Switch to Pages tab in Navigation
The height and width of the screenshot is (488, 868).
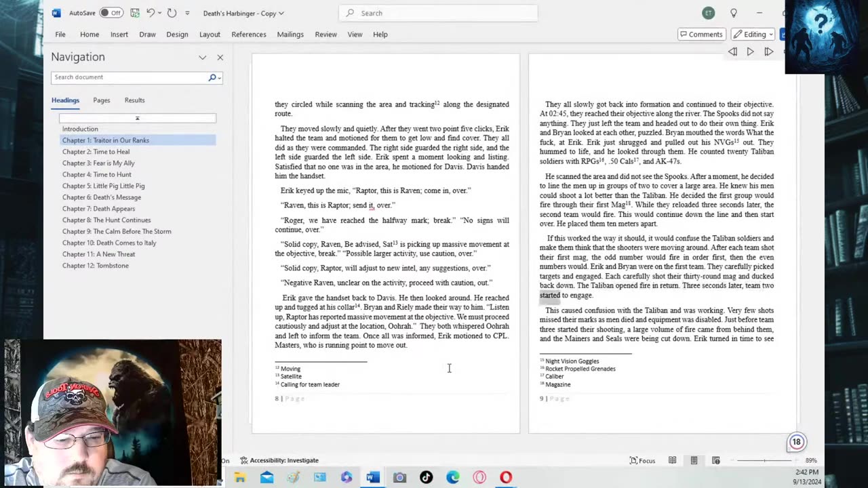click(102, 100)
